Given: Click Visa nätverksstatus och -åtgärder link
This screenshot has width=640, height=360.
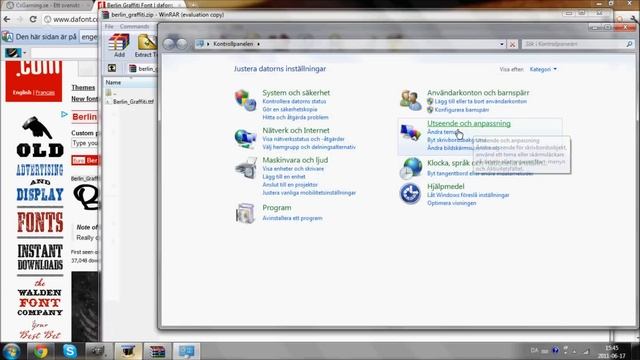Looking at the screenshot, I should [x=303, y=139].
